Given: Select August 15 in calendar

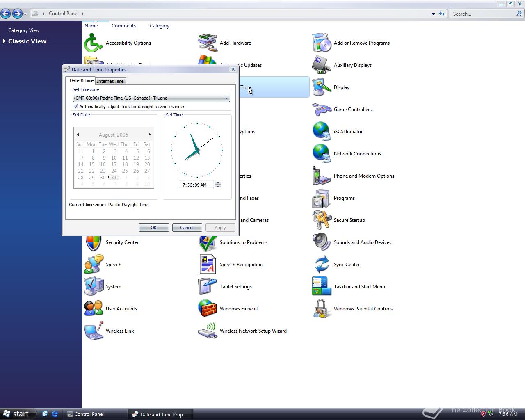Looking at the screenshot, I should [91, 164].
